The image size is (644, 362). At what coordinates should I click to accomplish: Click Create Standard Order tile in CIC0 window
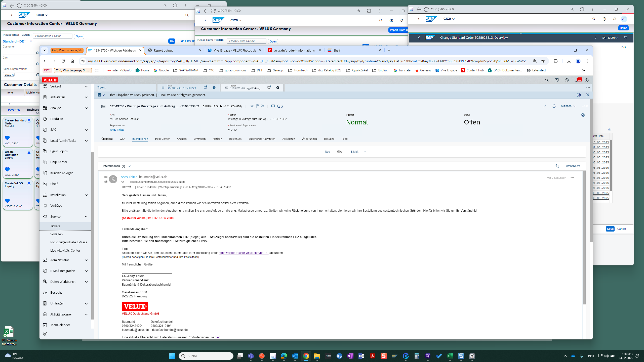tap(18, 132)
